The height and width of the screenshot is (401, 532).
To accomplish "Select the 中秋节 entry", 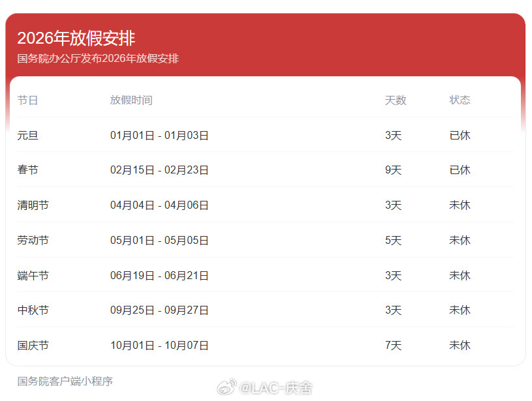I will (32, 310).
